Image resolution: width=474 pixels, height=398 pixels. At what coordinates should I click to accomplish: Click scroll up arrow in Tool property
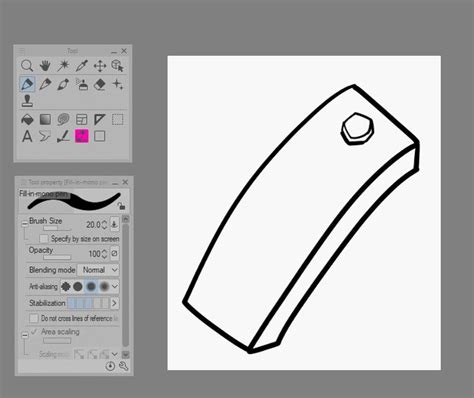coord(126,219)
